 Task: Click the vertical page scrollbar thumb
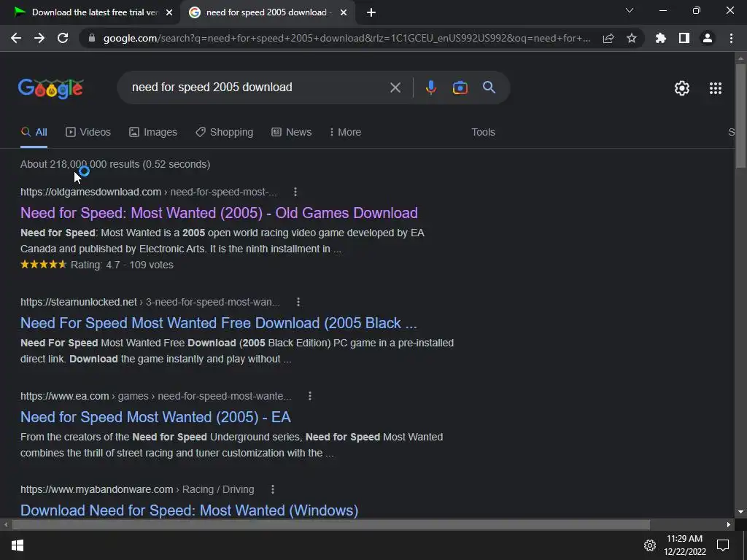click(x=740, y=116)
